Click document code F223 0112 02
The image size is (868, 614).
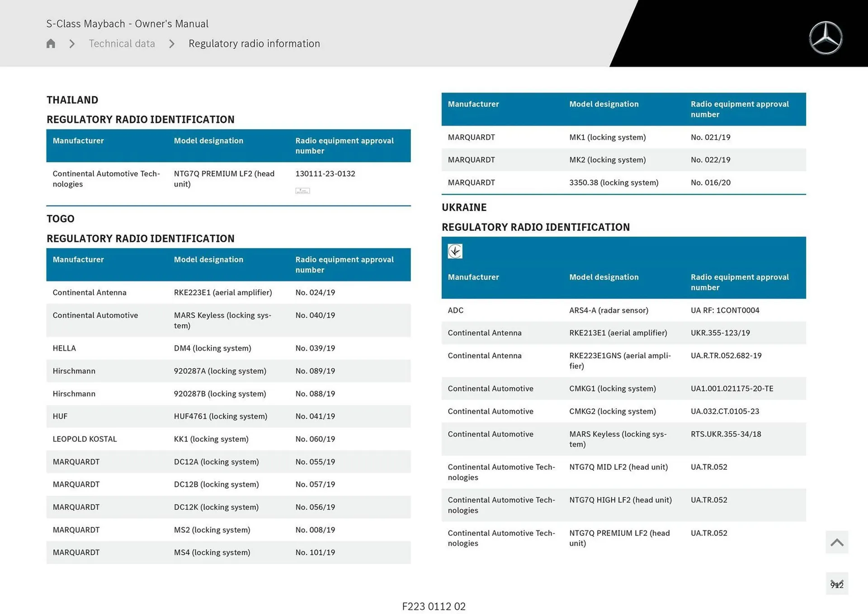pyautogui.click(x=434, y=606)
